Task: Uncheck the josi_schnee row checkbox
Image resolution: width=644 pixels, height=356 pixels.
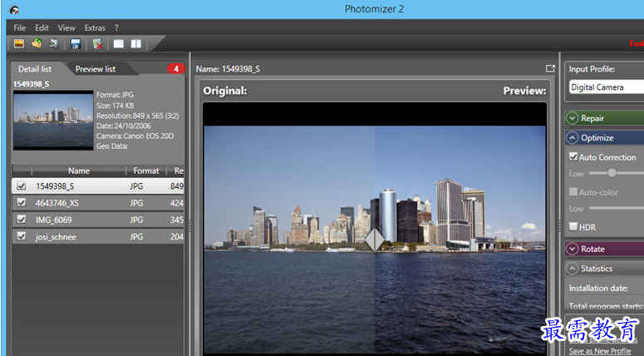Action: (x=22, y=236)
